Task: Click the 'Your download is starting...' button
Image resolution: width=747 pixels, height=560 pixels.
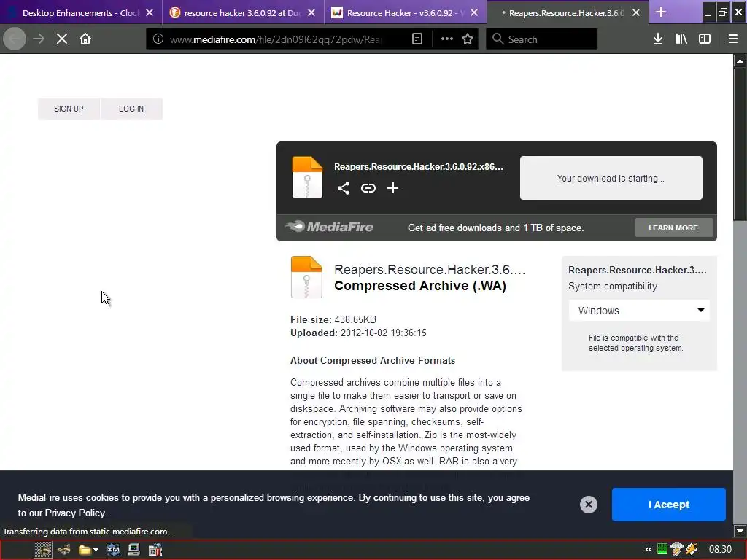Action: 611,178
